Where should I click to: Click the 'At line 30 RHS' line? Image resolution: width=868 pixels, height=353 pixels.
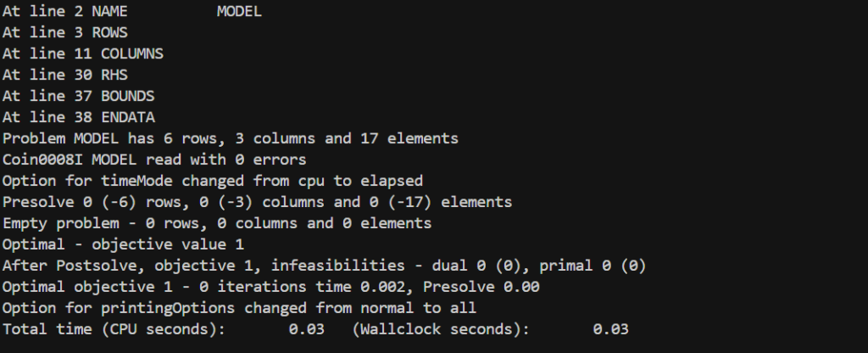pos(64,75)
